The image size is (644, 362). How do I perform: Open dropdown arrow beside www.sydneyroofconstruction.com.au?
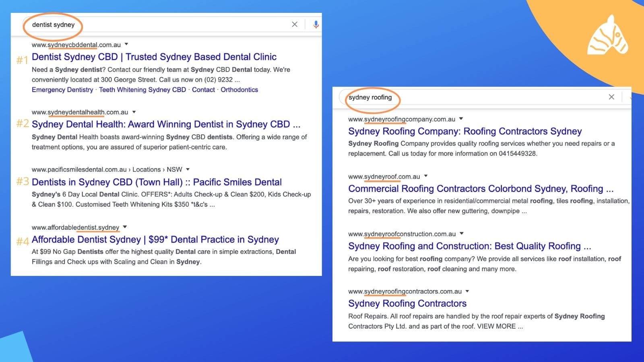[x=462, y=233]
